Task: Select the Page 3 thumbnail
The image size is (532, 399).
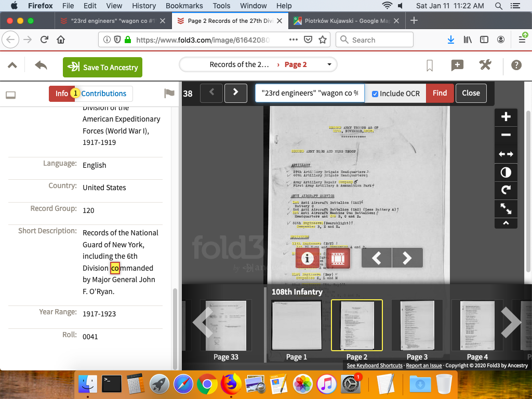Action: pyautogui.click(x=417, y=326)
